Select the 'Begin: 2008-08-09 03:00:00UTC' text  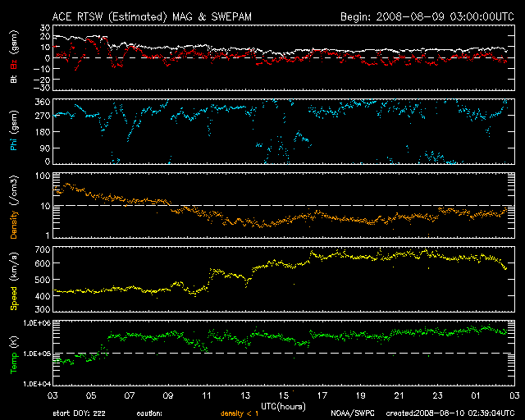[427, 16]
